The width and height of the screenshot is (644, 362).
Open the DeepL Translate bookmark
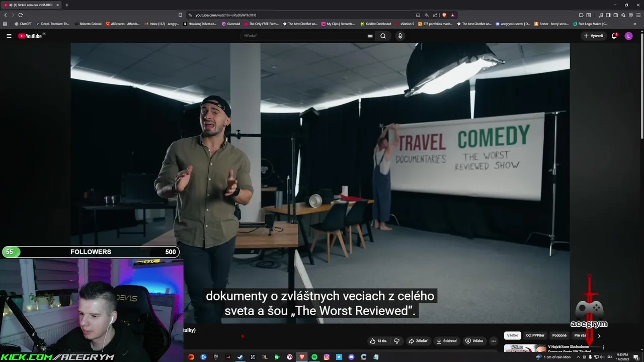53,24
